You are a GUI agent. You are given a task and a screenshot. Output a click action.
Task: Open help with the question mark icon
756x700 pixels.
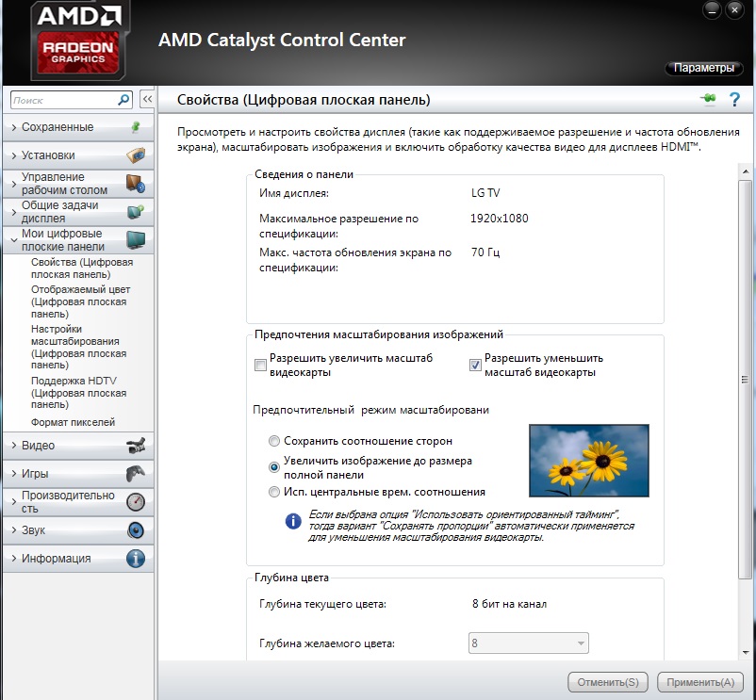click(x=734, y=99)
